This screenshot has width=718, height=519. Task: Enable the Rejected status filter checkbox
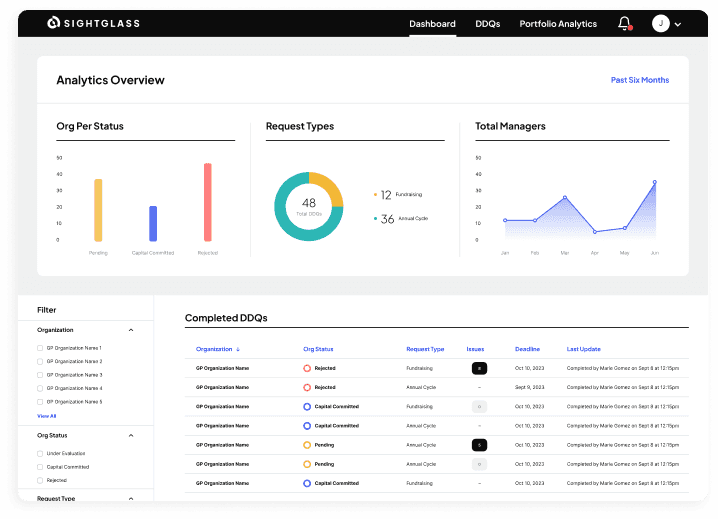click(40, 481)
